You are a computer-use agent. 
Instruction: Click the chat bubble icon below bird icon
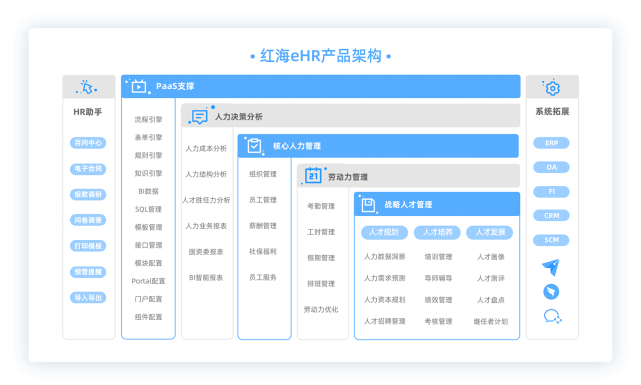(552, 316)
